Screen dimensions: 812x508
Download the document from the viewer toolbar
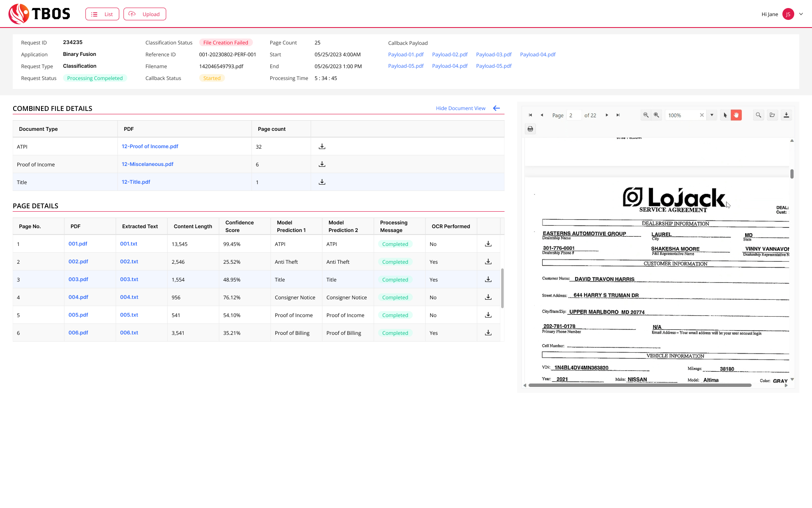pyautogui.click(x=786, y=115)
